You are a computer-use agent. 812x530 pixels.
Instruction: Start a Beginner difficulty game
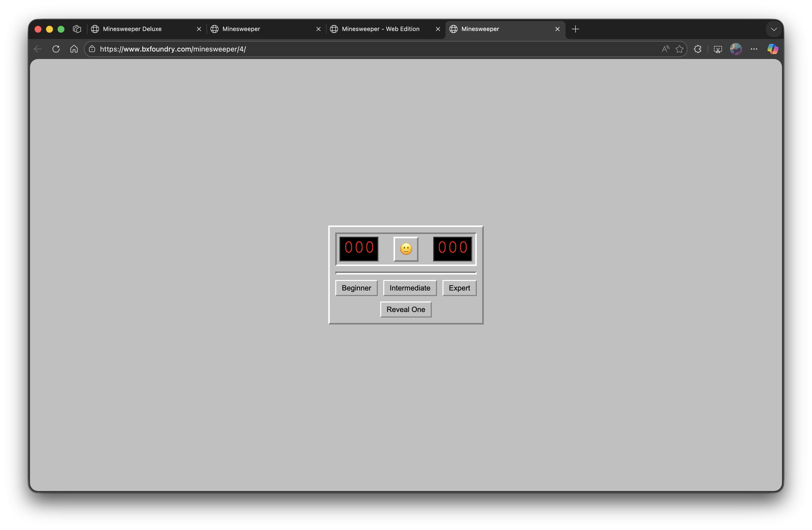[x=356, y=288]
